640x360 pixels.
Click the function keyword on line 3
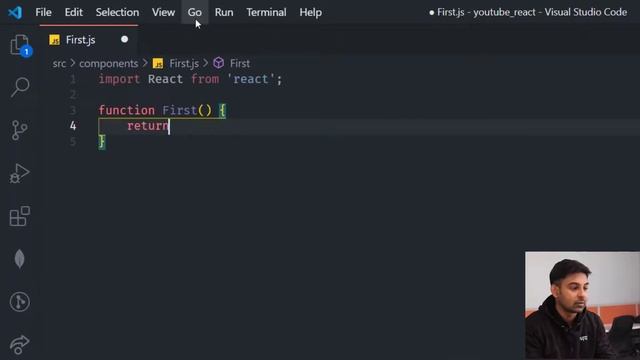coord(127,110)
